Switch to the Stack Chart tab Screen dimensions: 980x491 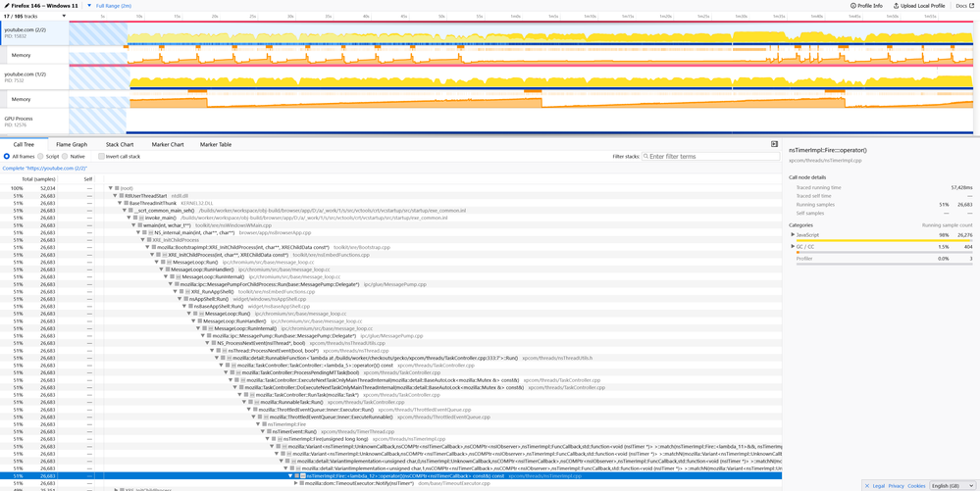pyautogui.click(x=120, y=144)
